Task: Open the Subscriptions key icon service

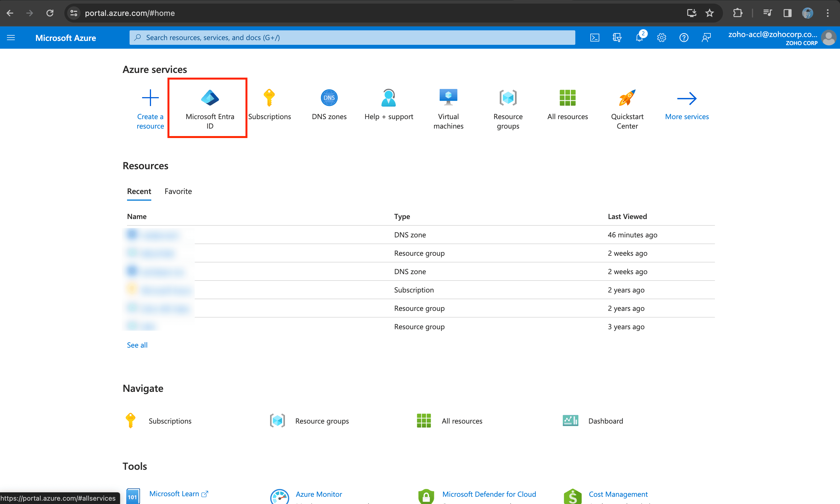Action: 269,98
